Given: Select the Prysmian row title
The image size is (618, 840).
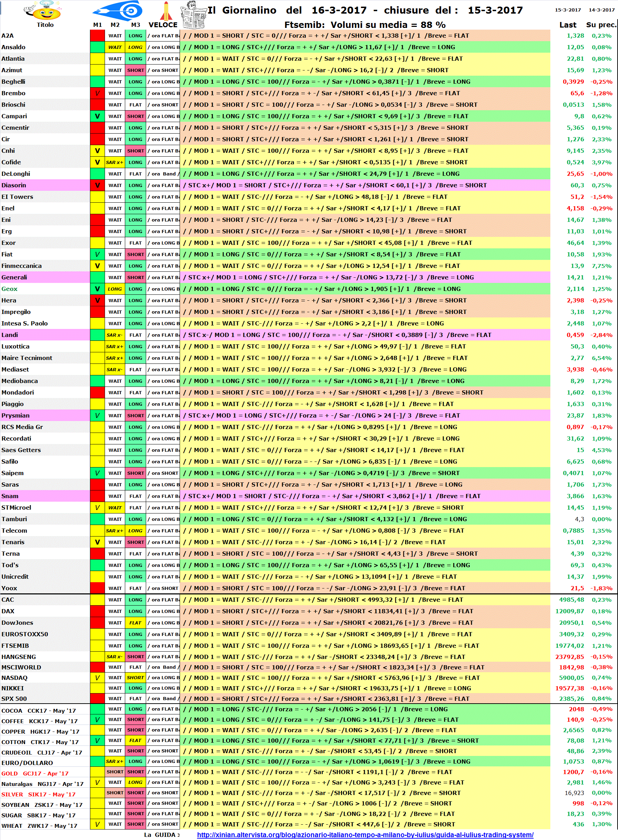Looking at the screenshot, I should tap(15, 415).
